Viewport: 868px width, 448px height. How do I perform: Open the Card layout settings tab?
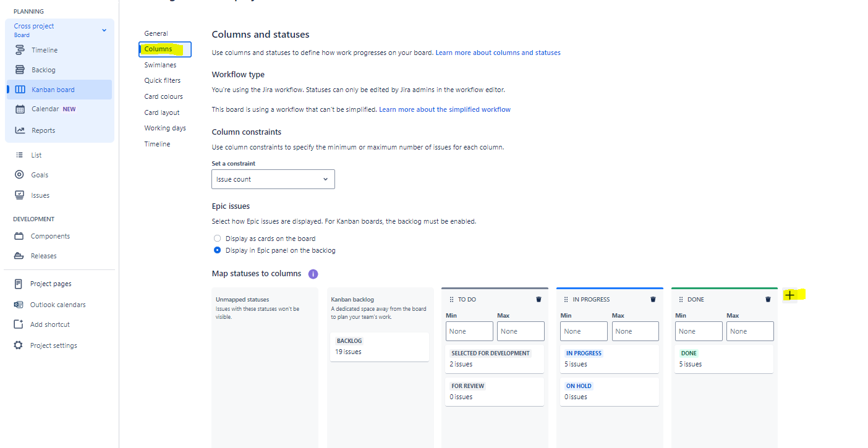tap(162, 112)
